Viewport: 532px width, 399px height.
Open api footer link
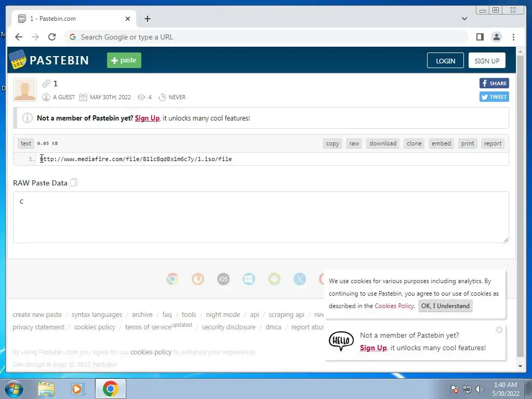coord(255,315)
